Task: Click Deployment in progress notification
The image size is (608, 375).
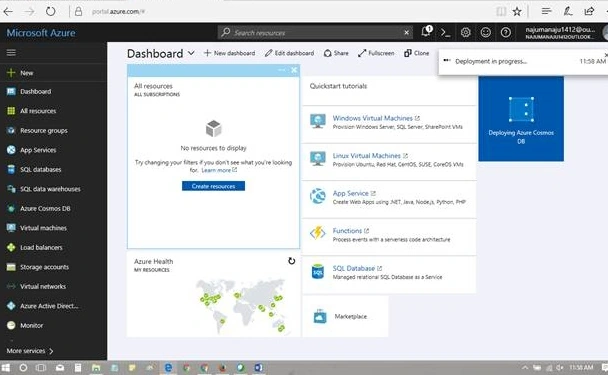Action: [523, 61]
